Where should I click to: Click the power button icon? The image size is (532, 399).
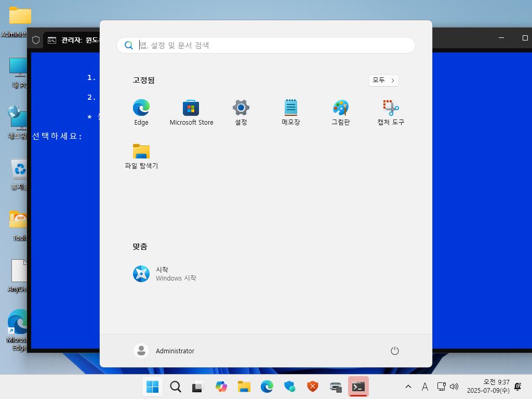(x=395, y=351)
